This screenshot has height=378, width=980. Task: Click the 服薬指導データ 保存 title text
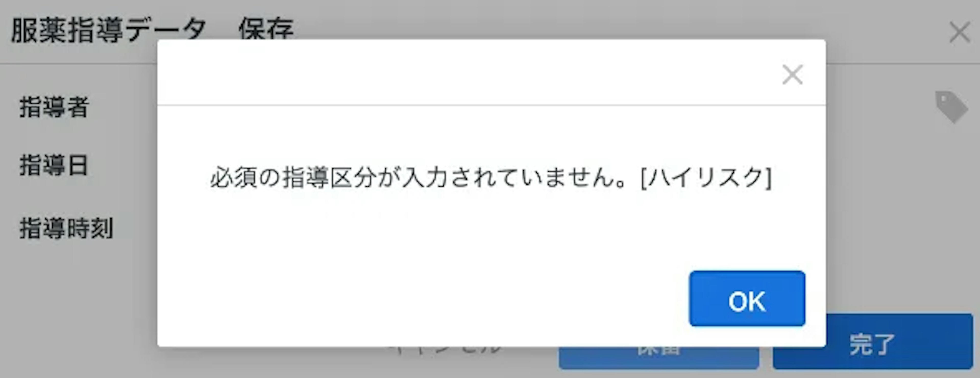152,30
